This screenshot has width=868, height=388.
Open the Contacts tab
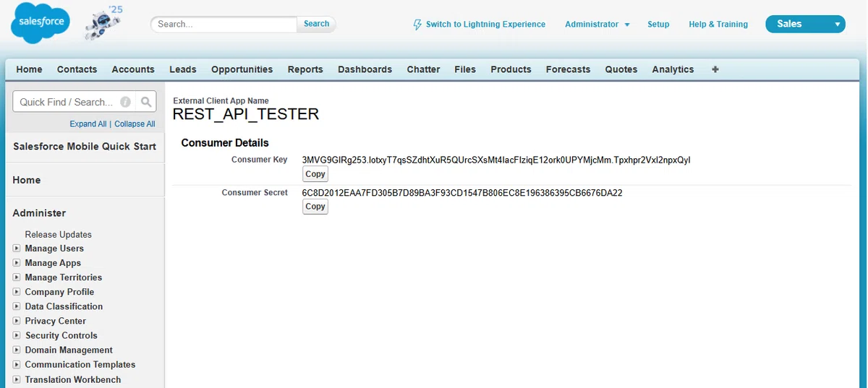77,69
